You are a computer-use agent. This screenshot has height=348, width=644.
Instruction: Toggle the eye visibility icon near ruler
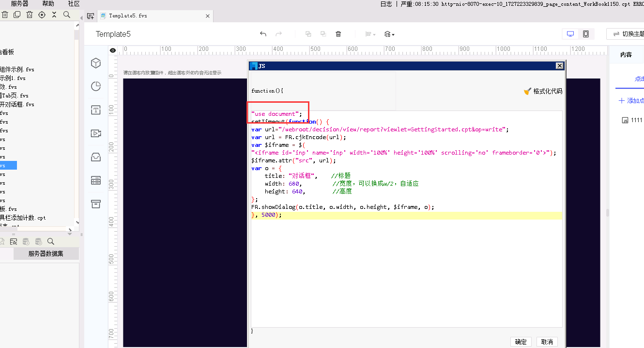[112, 50]
